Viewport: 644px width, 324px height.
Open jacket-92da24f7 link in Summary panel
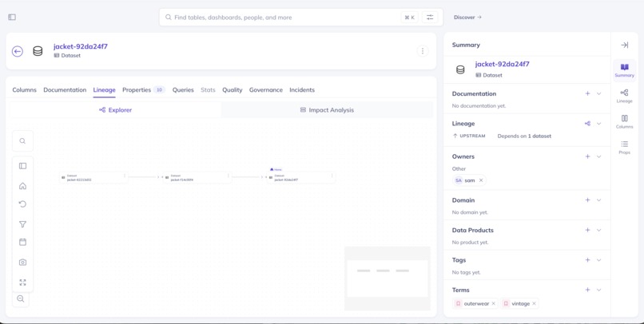point(502,65)
